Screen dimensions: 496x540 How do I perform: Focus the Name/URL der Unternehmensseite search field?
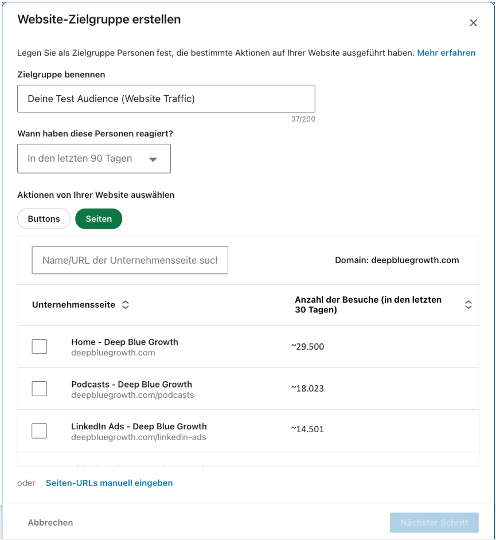(x=130, y=260)
